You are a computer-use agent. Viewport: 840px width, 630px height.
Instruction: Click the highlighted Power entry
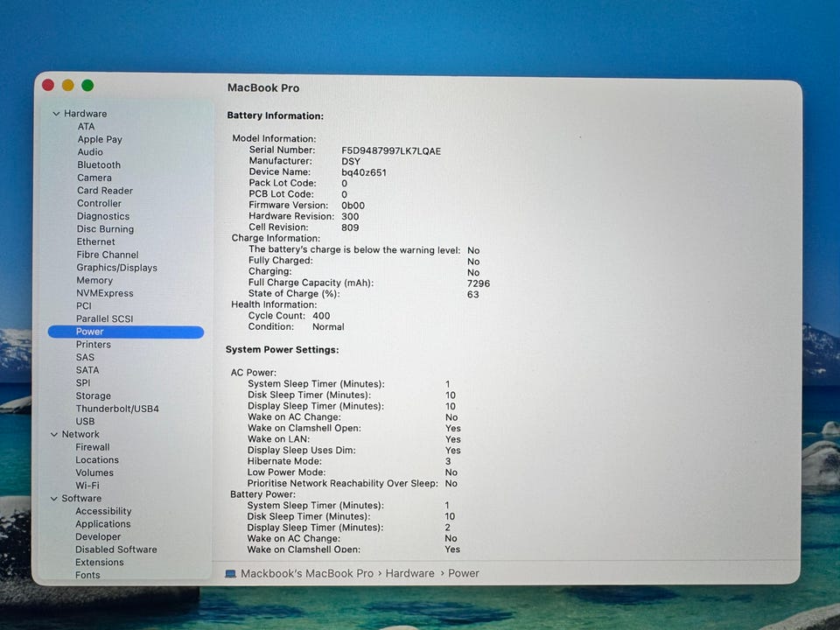pyautogui.click(x=126, y=332)
